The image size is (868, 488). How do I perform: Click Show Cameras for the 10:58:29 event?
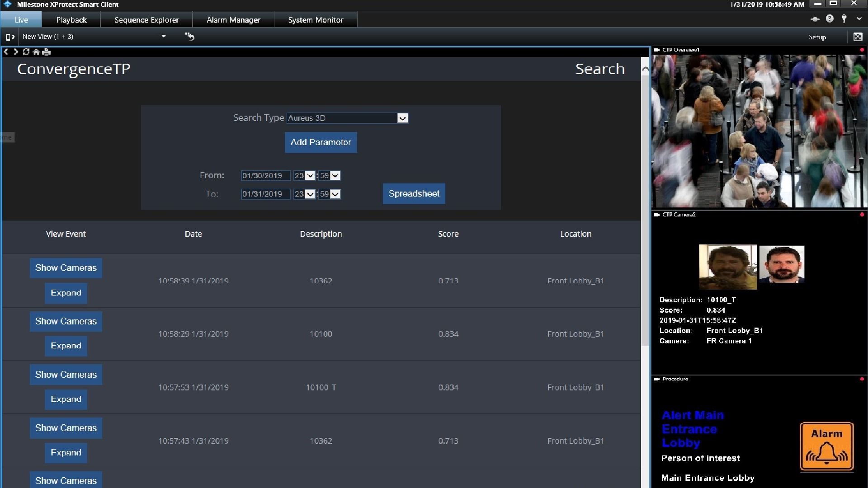coord(66,322)
